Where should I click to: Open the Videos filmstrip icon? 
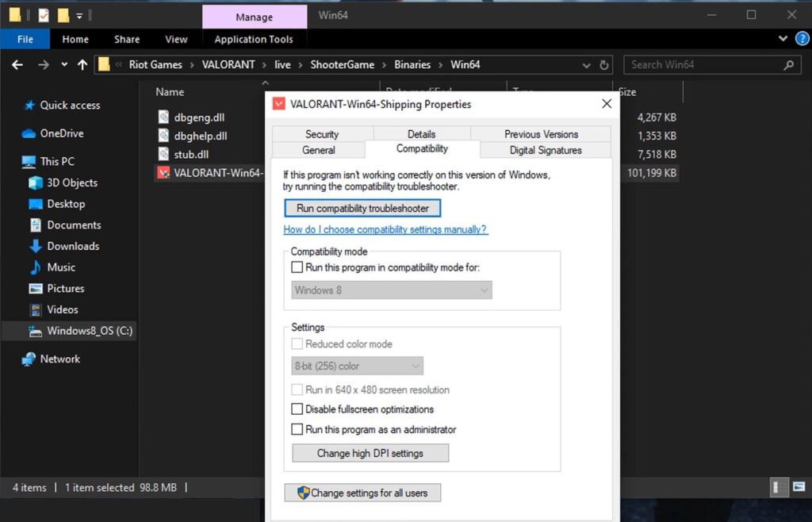coord(35,309)
